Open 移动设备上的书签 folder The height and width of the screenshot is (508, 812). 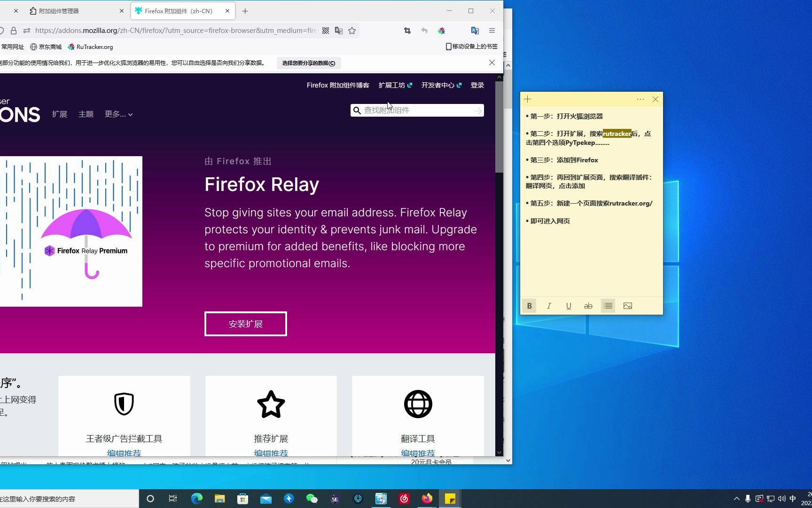point(471,47)
